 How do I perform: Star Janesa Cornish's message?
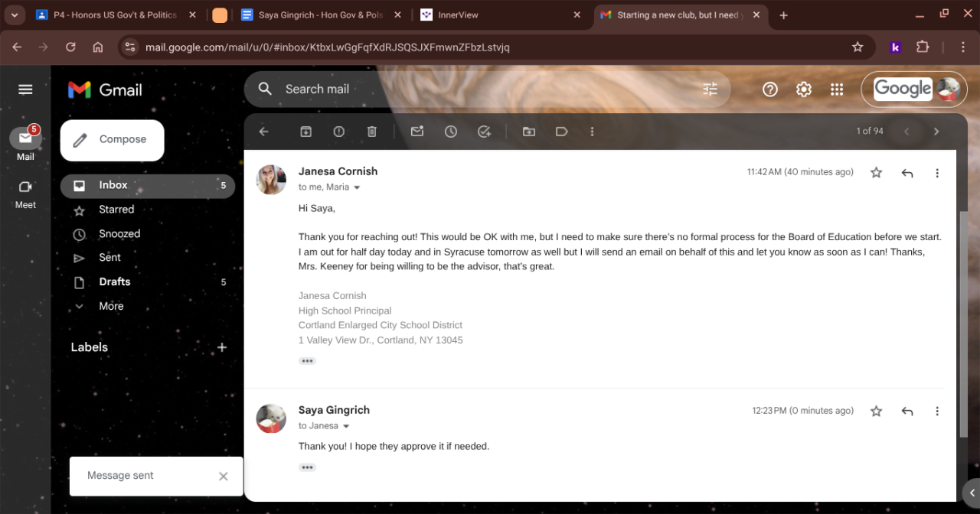pos(877,173)
